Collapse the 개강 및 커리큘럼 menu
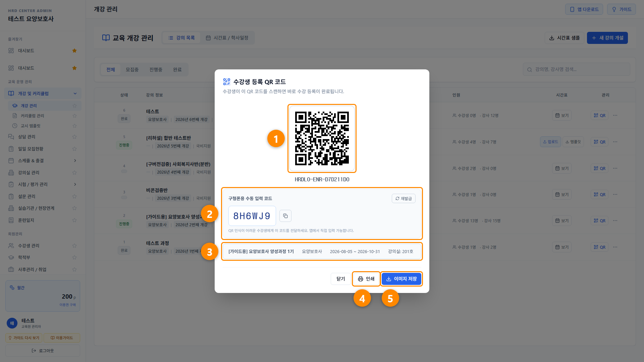The image size is (644, 362). click(x=43, y=94)
